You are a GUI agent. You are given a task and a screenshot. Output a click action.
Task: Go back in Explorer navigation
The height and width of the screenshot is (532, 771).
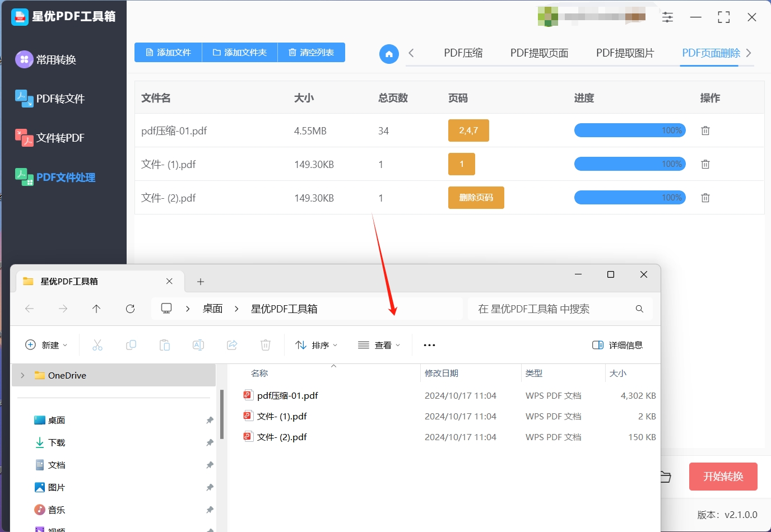(x=30, y=309)
